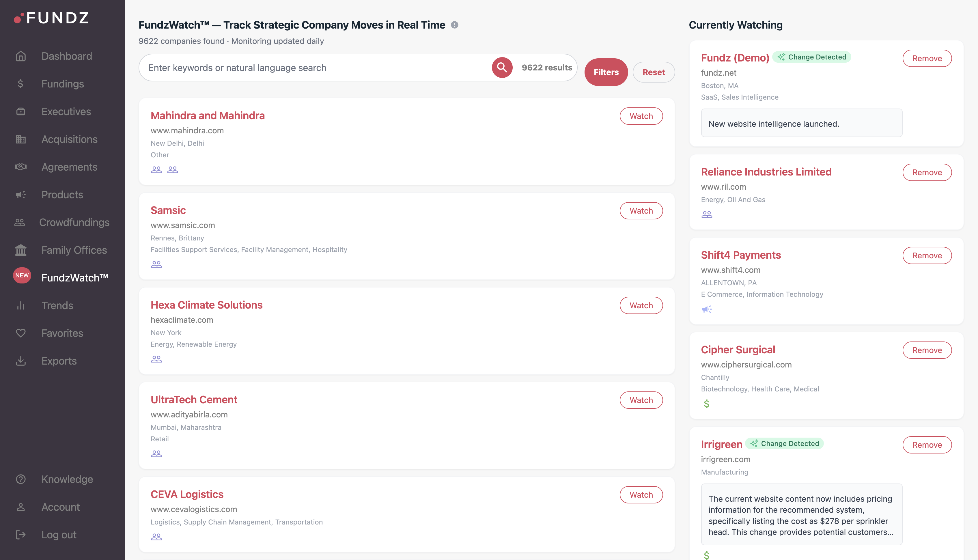The image size is (978, 560).
Task: Select FundzWatch™ in the sidebar
Action: (74, 278)
